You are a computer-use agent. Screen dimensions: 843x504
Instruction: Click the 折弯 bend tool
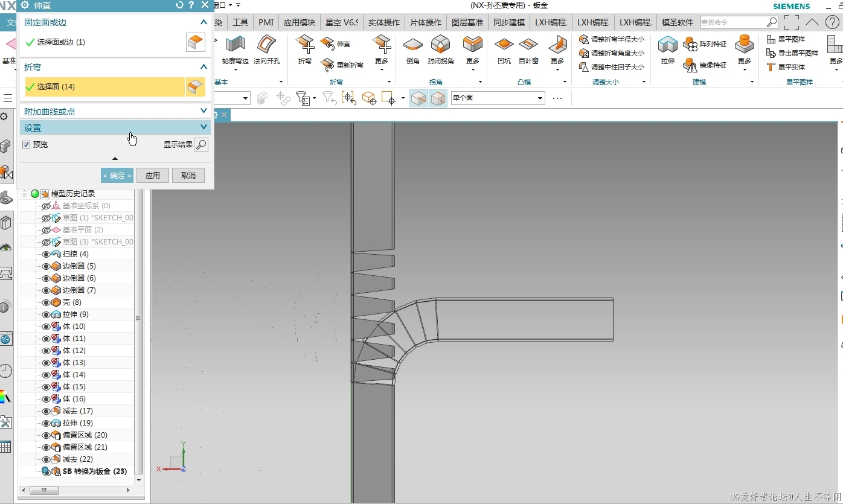click(305, 50)
